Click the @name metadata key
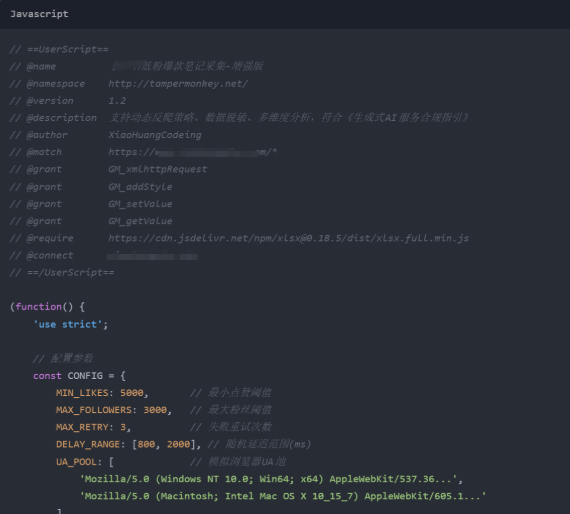 41,67
